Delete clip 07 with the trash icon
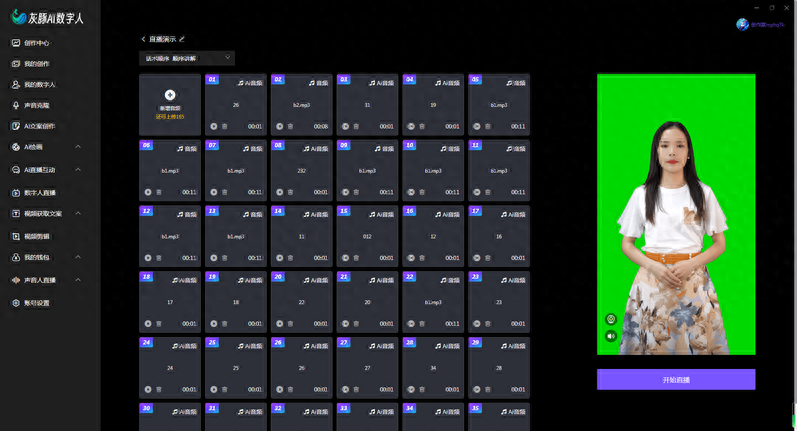 [225, 192]
